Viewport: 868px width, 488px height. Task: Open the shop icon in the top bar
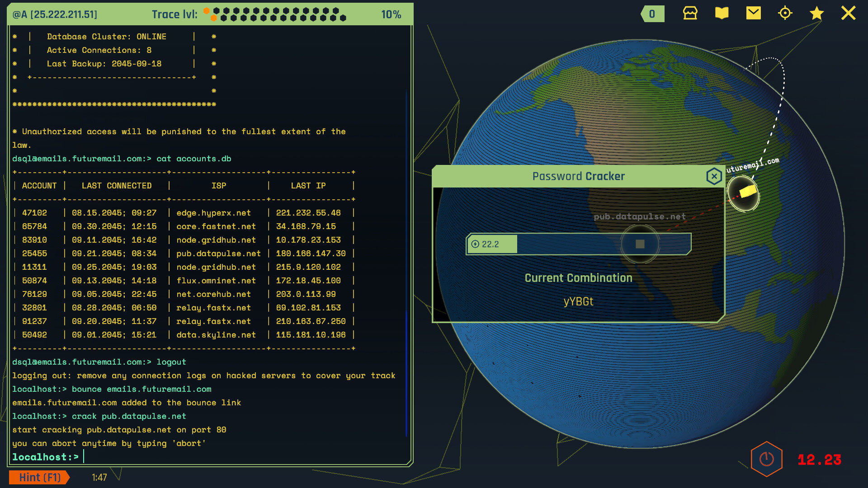tap(689, 14)
